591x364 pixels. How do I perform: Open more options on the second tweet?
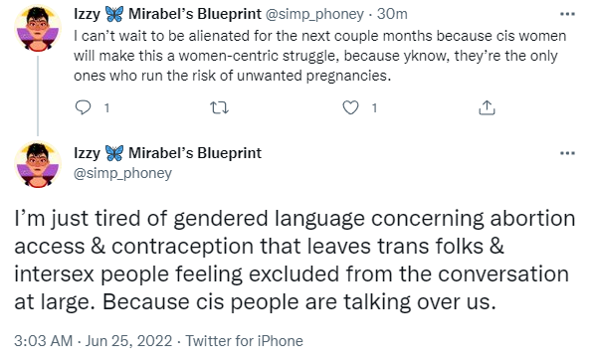(567, 153)
